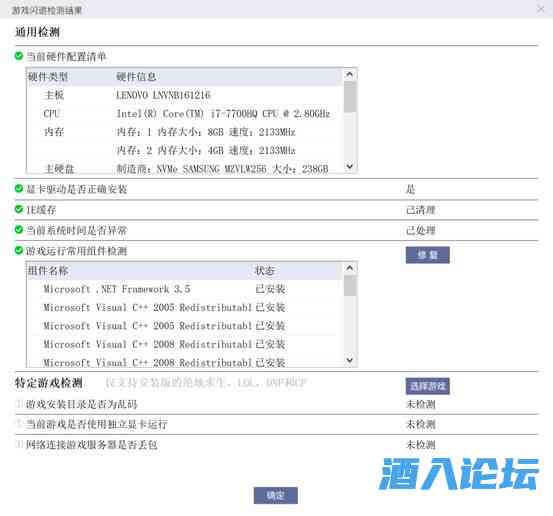This screenshot has width=553, height=516.
Task: Click the component list's down scroll arrow
Action: coord(350,360)
